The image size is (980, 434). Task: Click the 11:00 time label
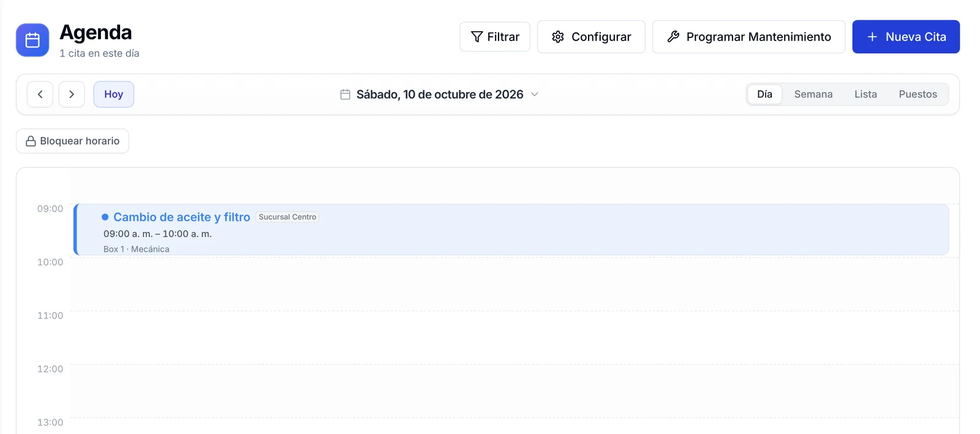50,316
